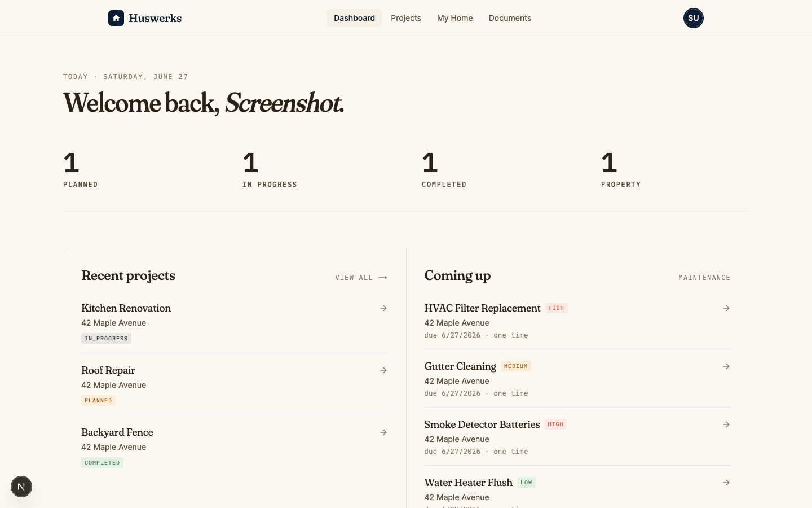Click the IN_PROGRESS status badge
The height and width of the screenshot is (508, 812).
click(106, 339)
